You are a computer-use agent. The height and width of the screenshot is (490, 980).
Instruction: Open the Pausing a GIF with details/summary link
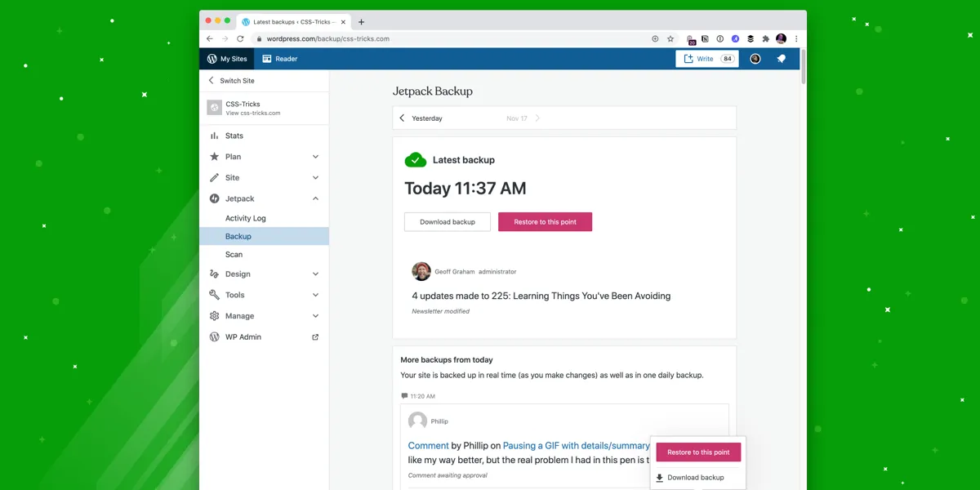[x=577, y=446]
